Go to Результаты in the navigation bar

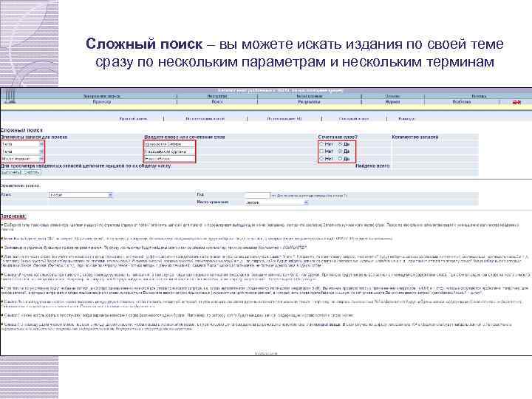309,102
